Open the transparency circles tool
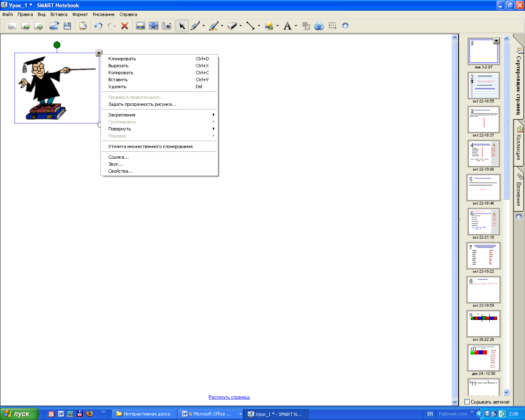 click(319, 26)
